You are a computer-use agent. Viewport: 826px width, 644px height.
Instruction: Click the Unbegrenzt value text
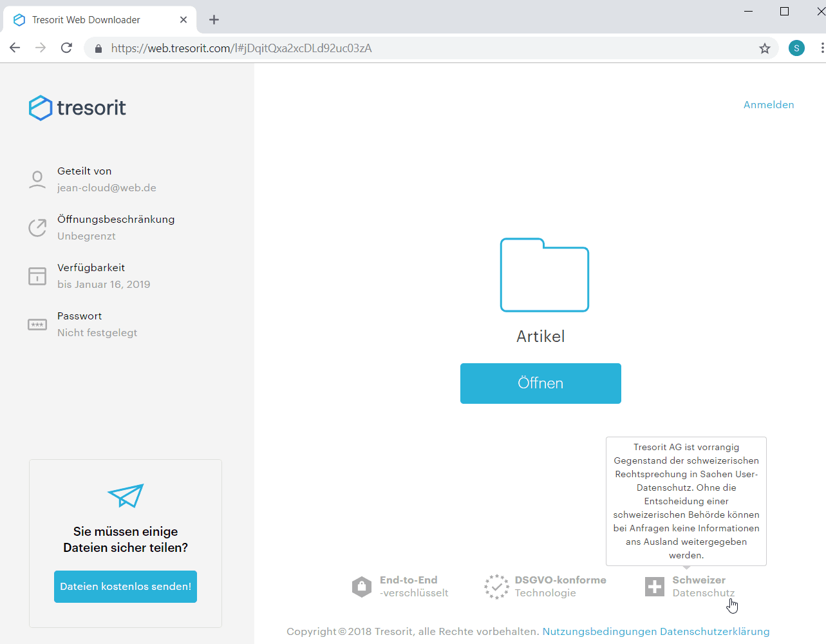pyautogui.click(x=86, y=236)
